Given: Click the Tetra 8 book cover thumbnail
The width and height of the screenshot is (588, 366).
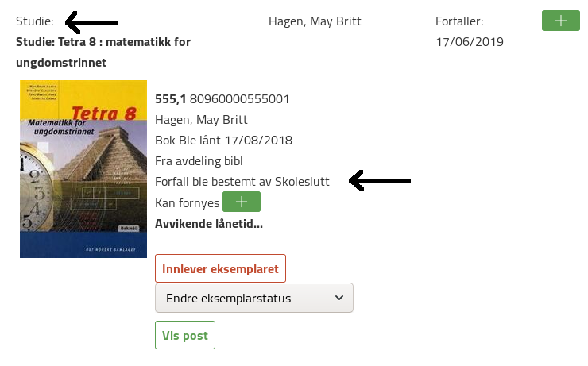Looking at the screenshot, I should point(83,168).
